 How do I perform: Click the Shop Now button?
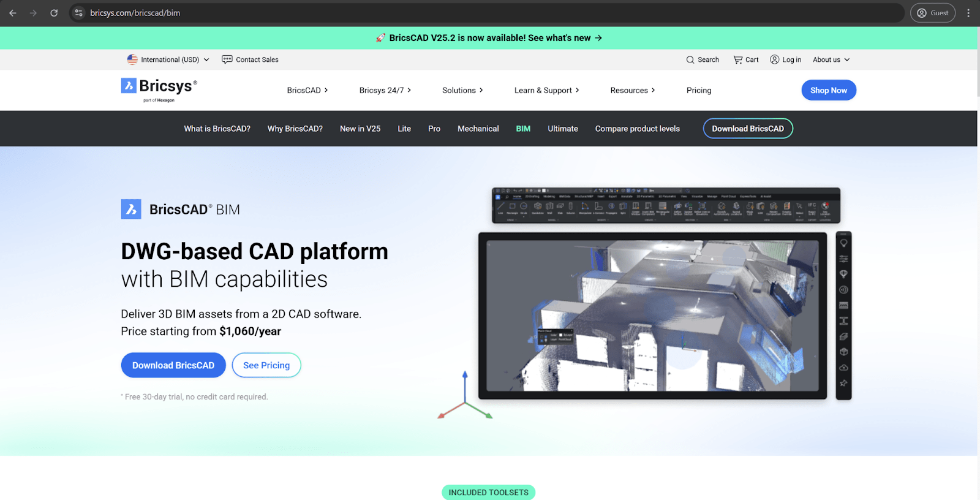(829, 90)
